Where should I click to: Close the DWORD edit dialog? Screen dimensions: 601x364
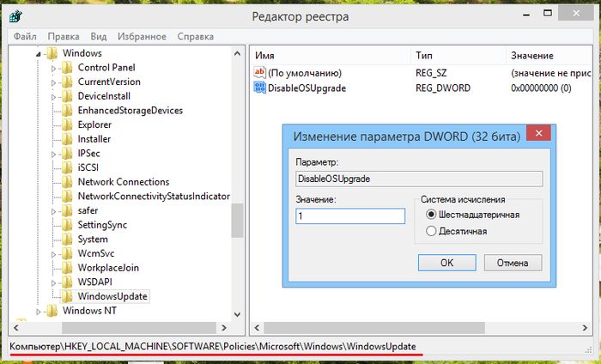[x=538, y=133]
